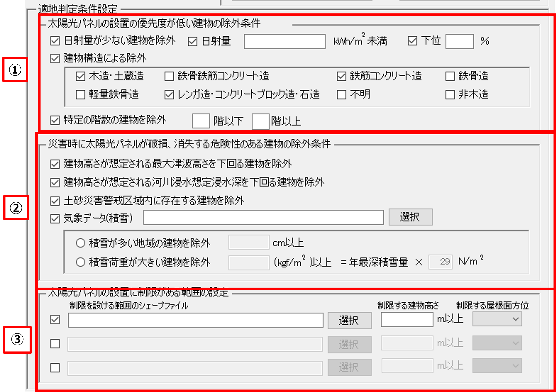Choose the 積雪荷重が大きい建物を除外 radio option
Screen dimensions: 556x392
80,262
